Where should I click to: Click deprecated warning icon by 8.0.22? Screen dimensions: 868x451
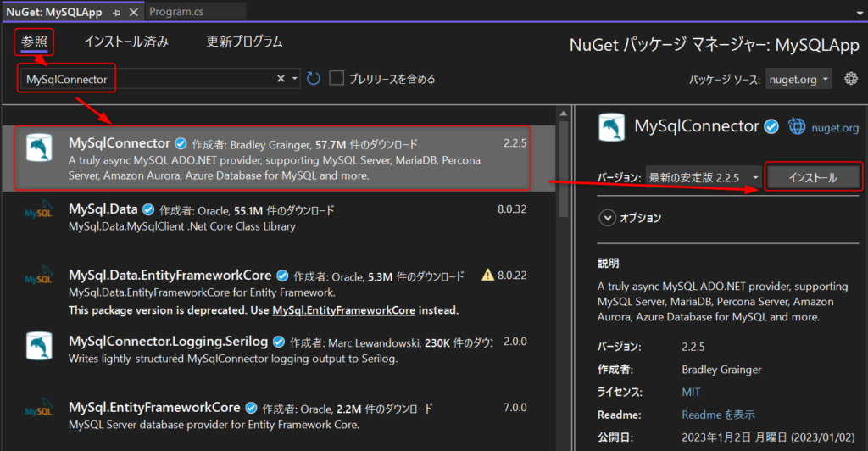(487, 275)
